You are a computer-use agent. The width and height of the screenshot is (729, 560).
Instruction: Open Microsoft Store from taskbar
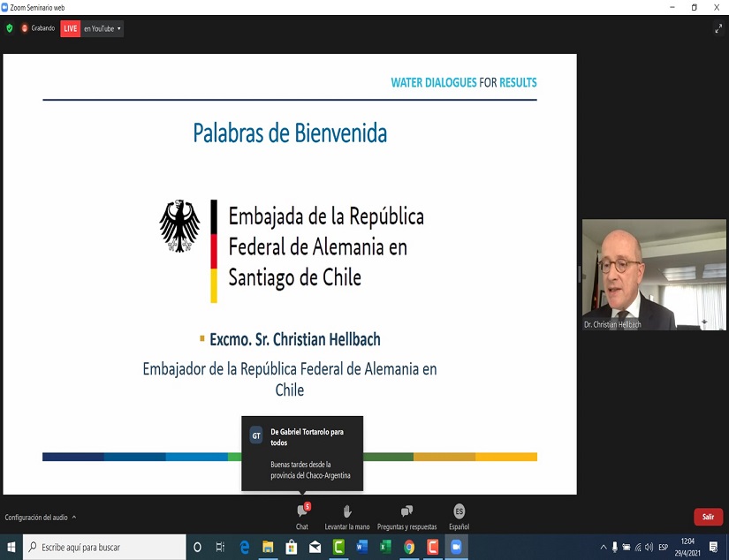[292, 547]
